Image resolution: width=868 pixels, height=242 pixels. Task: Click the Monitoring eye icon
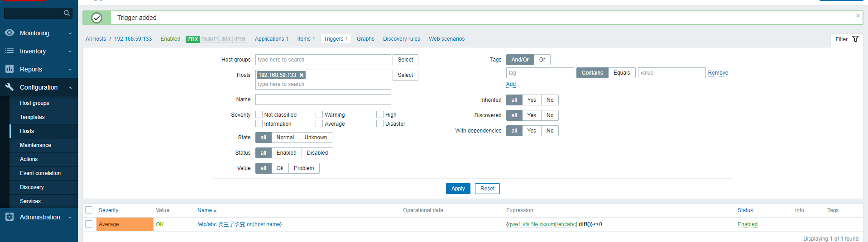pos(9,33)
